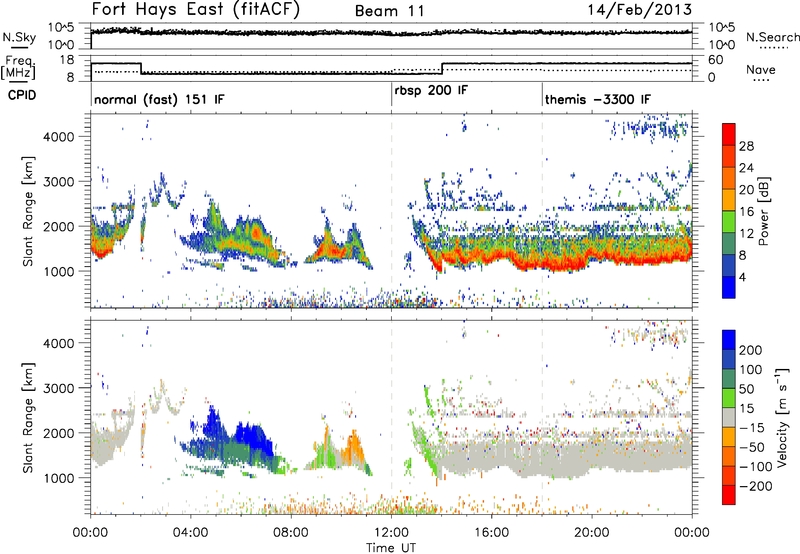Screen dimensions: 800x554
Task: Click the '-15' label on Velocity colour bar
Action: [752, 428]
